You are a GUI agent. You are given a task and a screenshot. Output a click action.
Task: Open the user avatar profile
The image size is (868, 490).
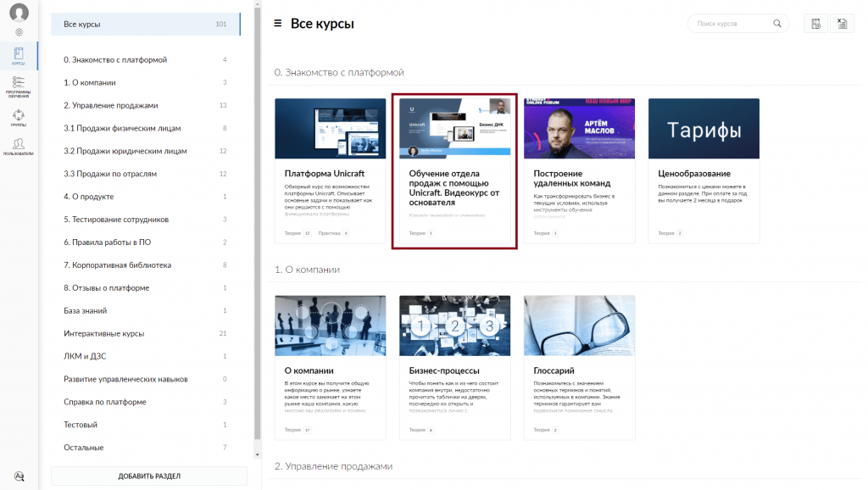click(19, 12)
